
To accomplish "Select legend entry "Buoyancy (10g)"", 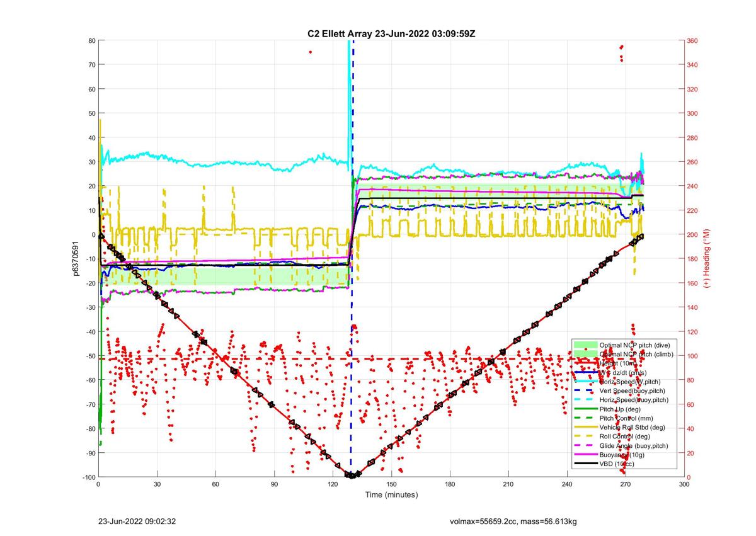I will click(621, 455).
